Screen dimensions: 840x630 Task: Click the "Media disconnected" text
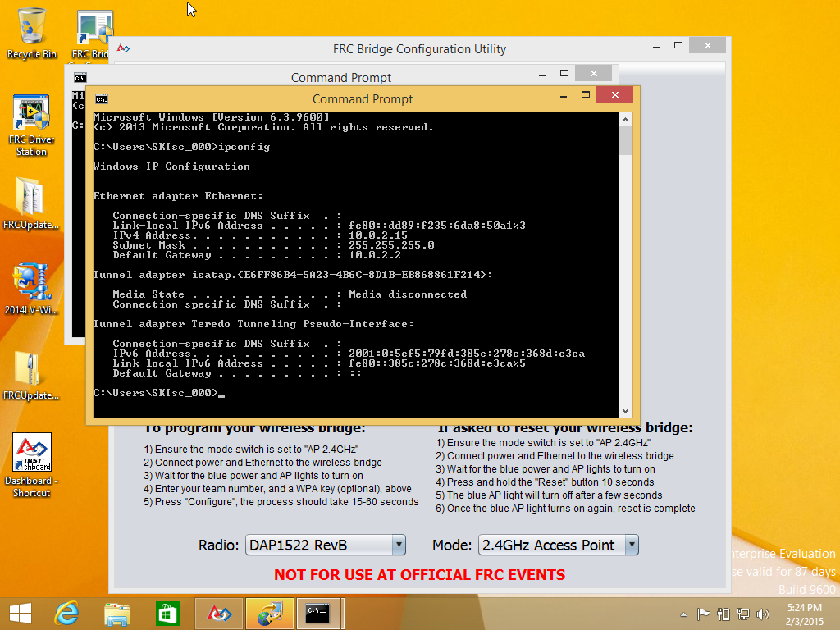point(408,294)
